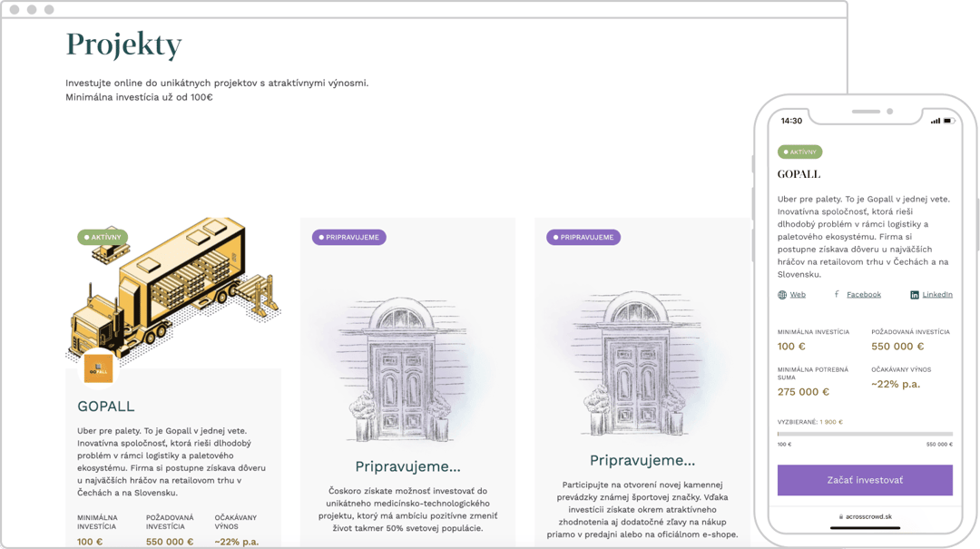Click 'Pripravujeme...' title on medical project card

pos(407,466)
